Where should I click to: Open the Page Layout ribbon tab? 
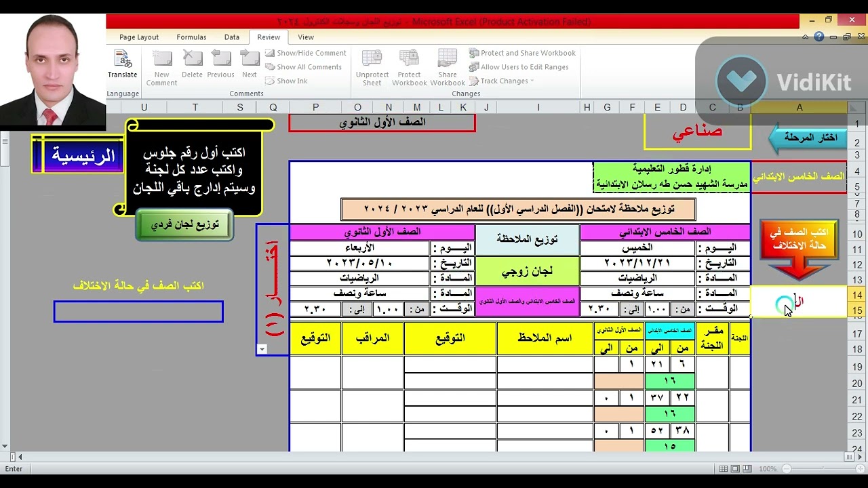139,37
